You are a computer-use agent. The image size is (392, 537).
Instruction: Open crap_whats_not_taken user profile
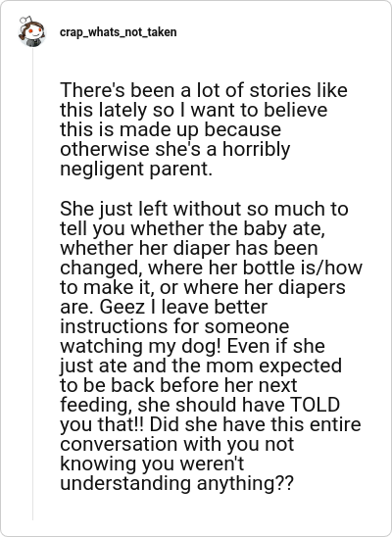(x=119, y=32)
